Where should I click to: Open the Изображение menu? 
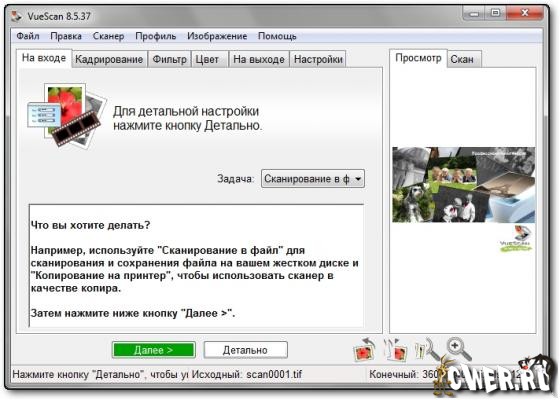pyautogui.click(x=217, y=36)
